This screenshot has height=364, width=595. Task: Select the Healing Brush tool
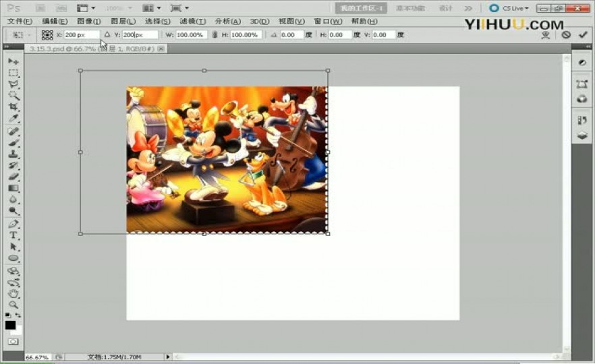tap(13, 131)
